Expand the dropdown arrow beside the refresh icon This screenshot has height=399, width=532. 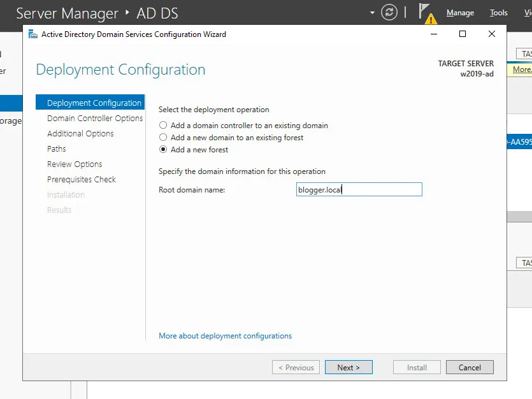coord(373,13)
